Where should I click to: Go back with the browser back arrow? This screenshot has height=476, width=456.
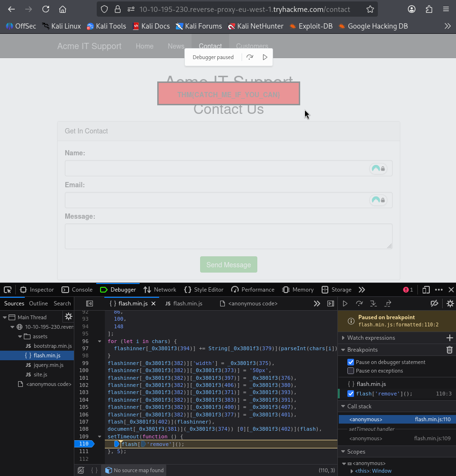point(11,10)
